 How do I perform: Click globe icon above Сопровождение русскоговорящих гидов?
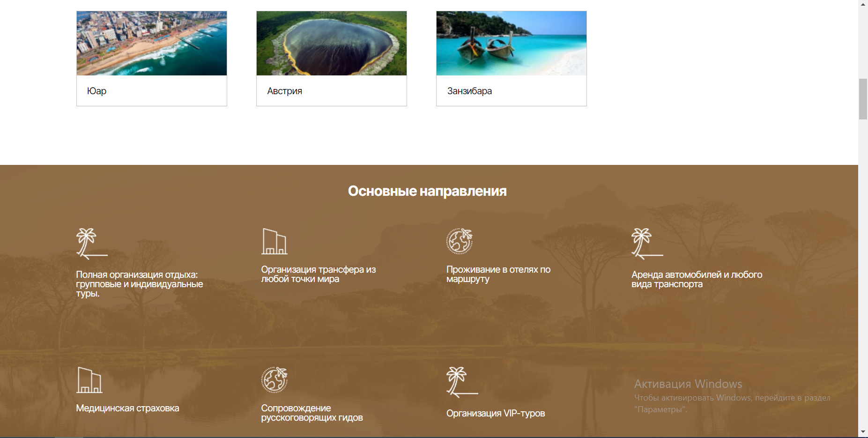tap(274, 380)
